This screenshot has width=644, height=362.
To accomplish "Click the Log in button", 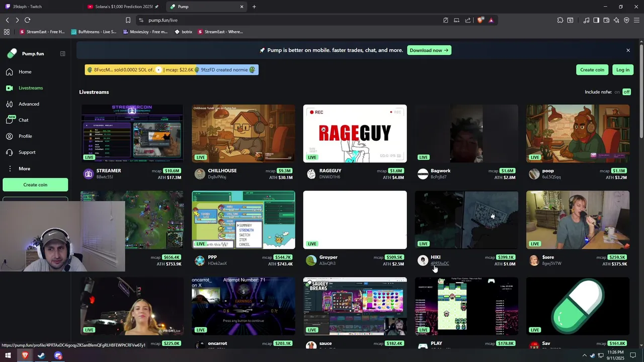I will (623, 70).
